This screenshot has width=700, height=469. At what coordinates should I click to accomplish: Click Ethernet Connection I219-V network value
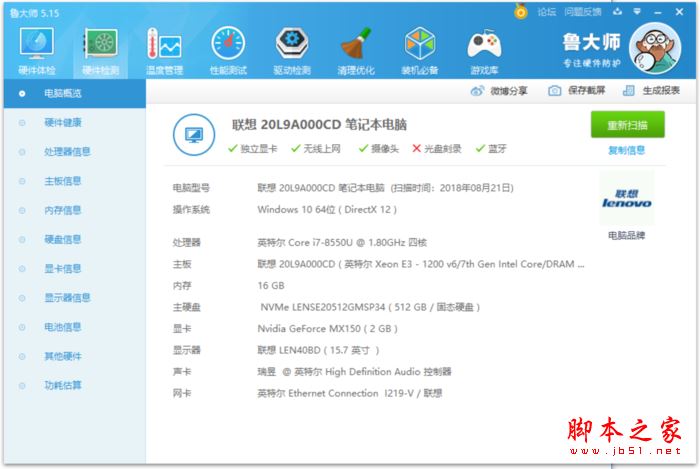[350, 394]
